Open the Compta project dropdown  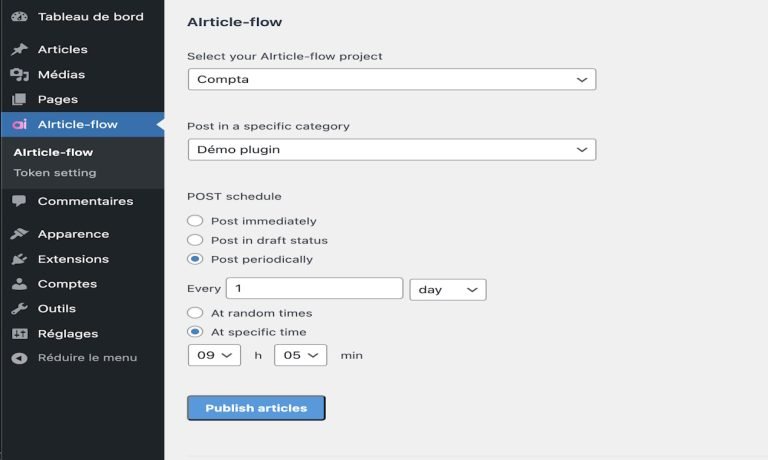click(x=391, y=79)
